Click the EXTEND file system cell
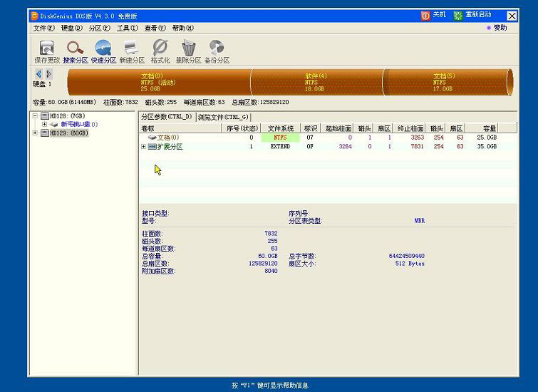 [x=280, y=146]
